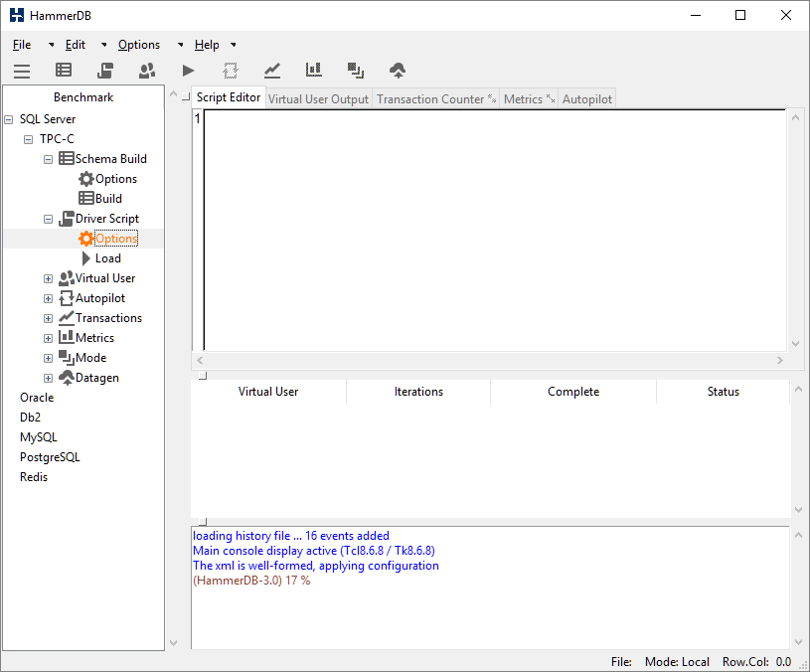Click script editor scrollbar down arrow
This screenshot has width=810, height=672.
(x=795, y=344)
